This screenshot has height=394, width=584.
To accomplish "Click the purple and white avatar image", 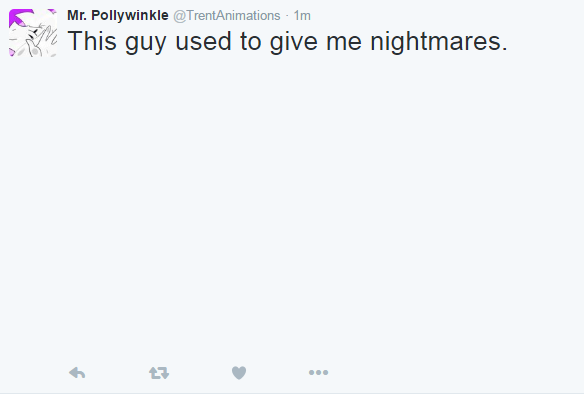I will pos(33,33).
